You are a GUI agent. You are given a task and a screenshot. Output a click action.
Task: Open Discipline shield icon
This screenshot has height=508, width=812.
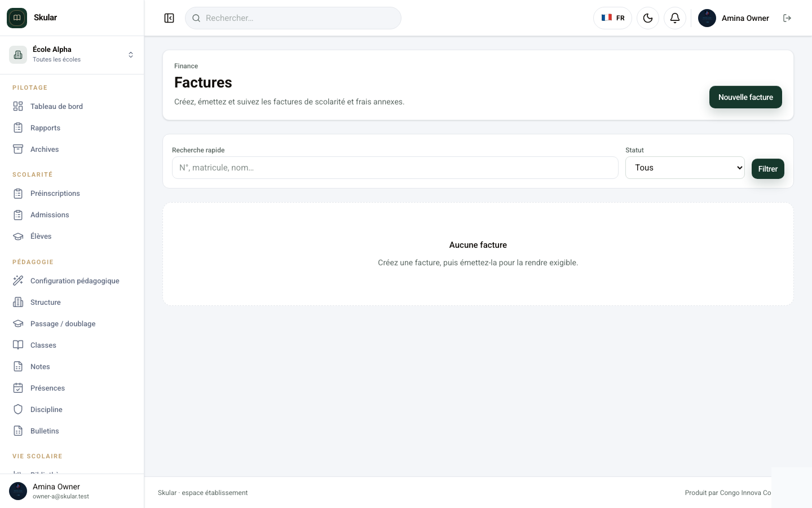[18, 409]
